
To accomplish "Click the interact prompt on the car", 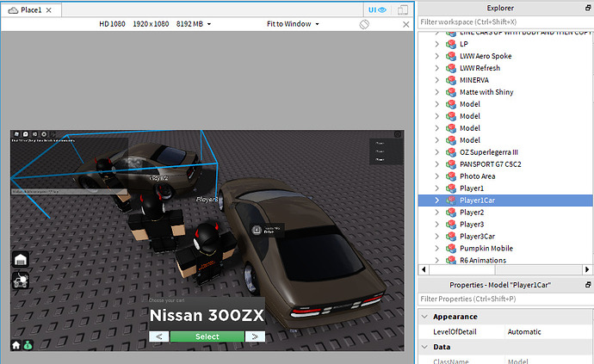I will (268, 230).
